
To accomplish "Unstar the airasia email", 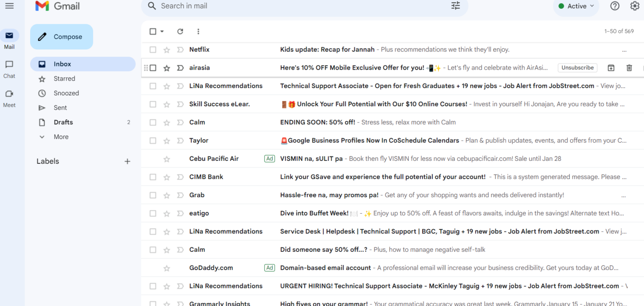I will 166,68.
